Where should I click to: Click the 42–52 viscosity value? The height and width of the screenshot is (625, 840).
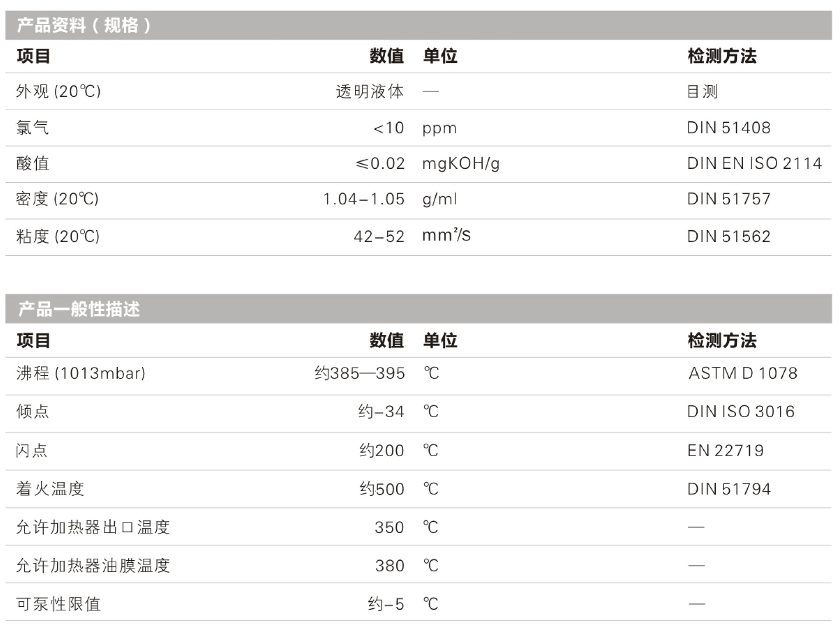(379, 237)
